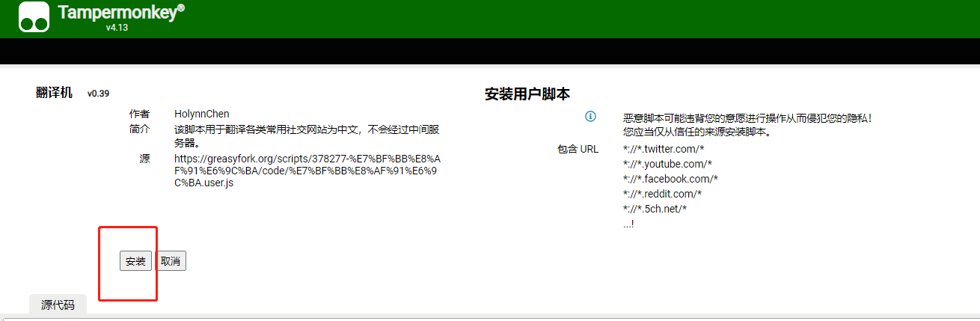The width and height of the screenshot is (980, 321).
Task: Click the *://*.5ch.net/* URL entry
Action: 655,209
